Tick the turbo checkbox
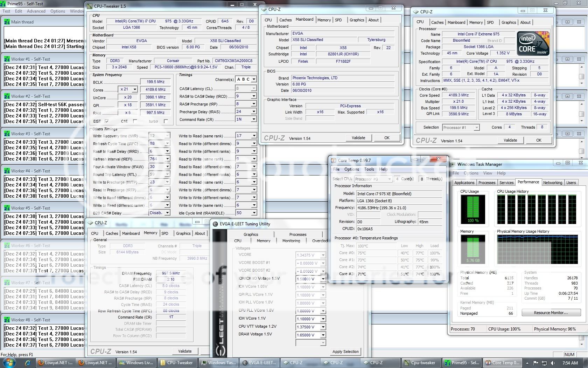This screenshot has height=368, width=588. (x=166, y=121)
